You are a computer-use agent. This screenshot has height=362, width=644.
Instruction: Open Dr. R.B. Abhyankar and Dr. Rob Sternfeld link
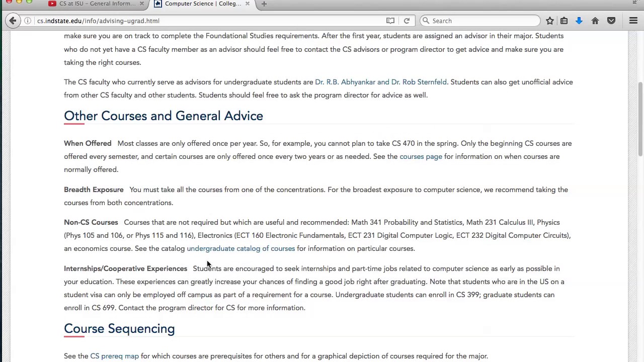click(x=381, y=82)
